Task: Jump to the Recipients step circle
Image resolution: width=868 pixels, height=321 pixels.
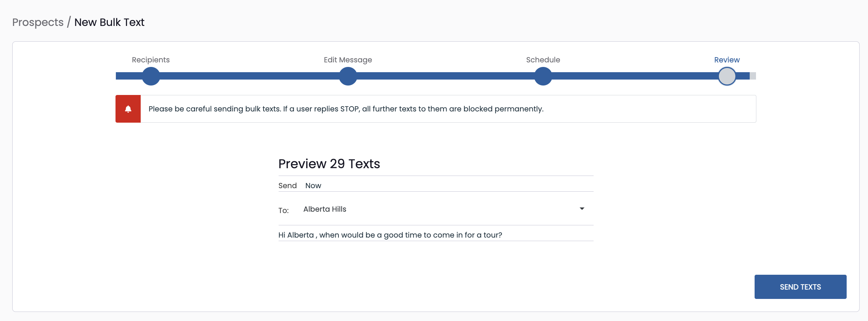Action: pyautogui.click(x=151, y=76)
